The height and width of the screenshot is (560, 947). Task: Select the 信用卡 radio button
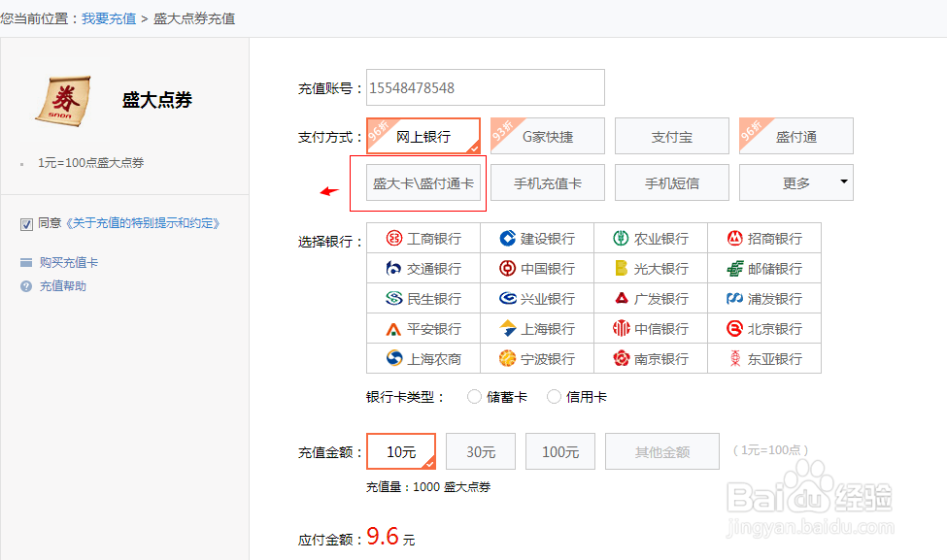click(x=554, y=397)
